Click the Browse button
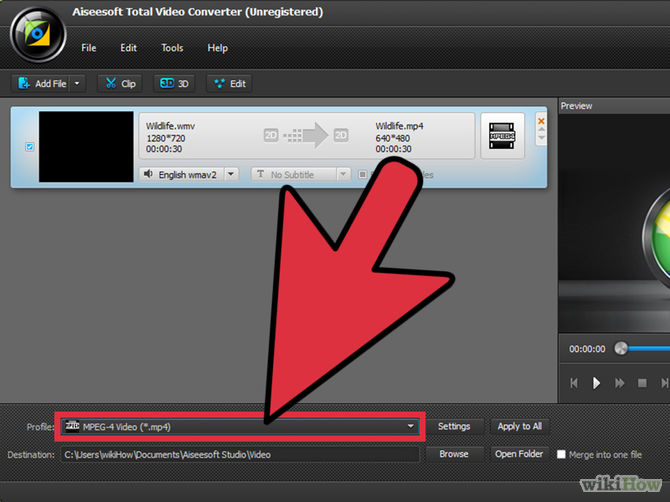The height and width of the screenshot is (502, 670). coord(454,454)
